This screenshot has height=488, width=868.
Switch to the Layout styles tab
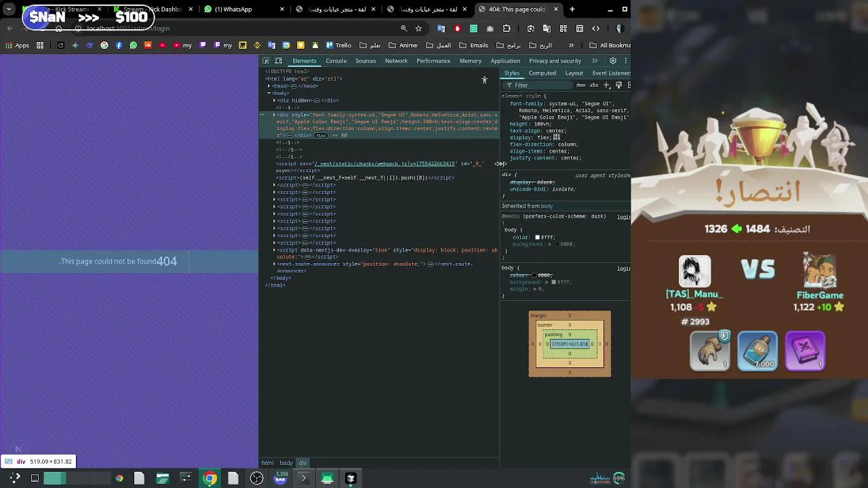574,73
